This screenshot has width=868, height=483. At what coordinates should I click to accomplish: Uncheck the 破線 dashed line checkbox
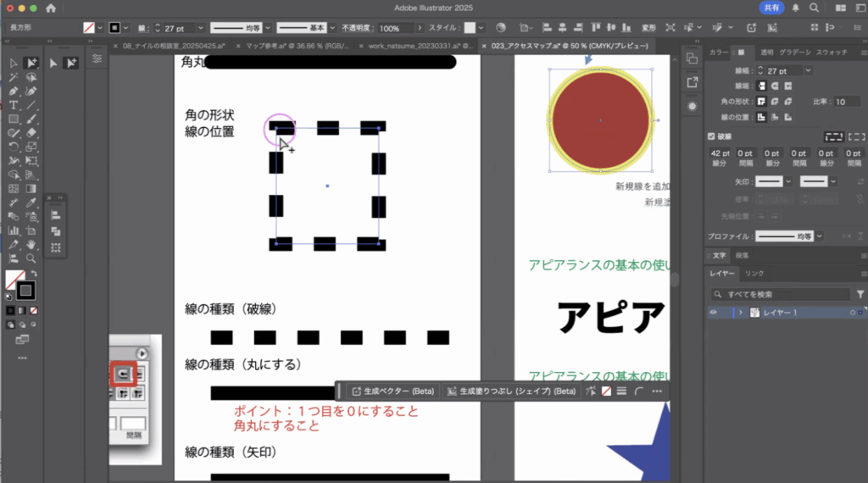tap(712, 136)
